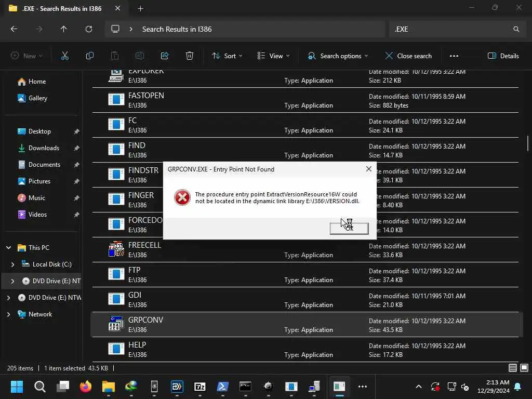Navigate up one folder level
The height and width of the screenshot is (399, 532).
coord(63,29)
